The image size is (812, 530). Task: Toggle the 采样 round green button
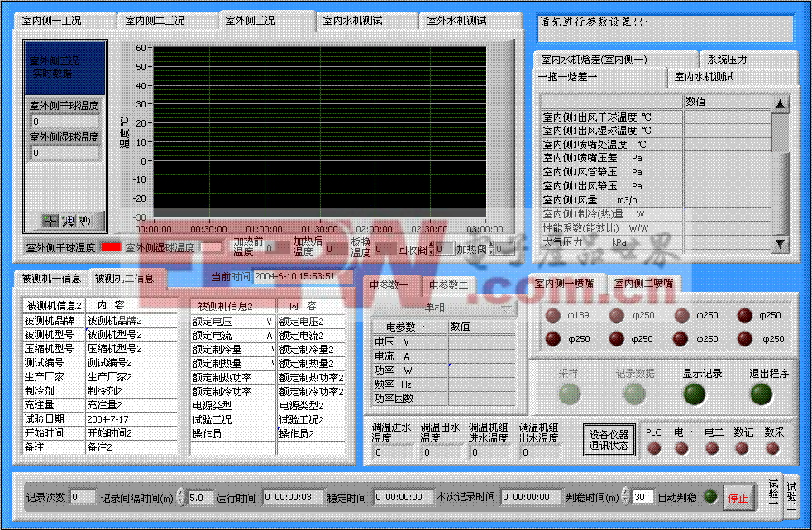[x=569, y=394]
